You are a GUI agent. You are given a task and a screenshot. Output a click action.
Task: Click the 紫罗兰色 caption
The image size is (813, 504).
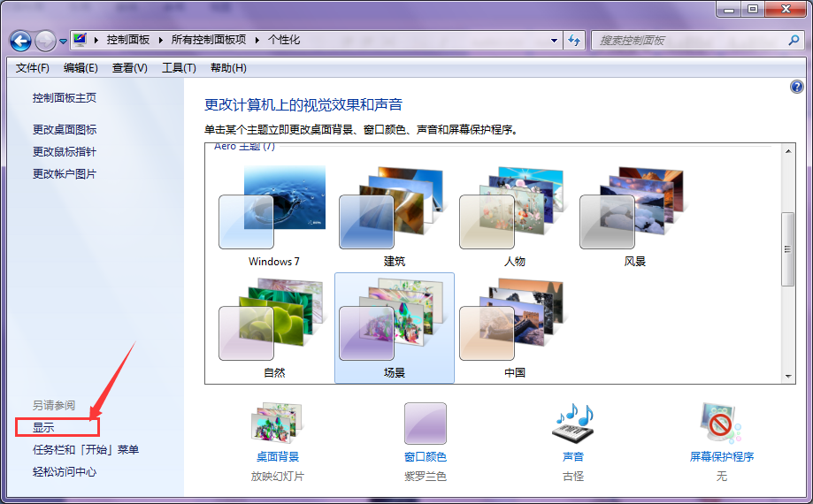426,476
